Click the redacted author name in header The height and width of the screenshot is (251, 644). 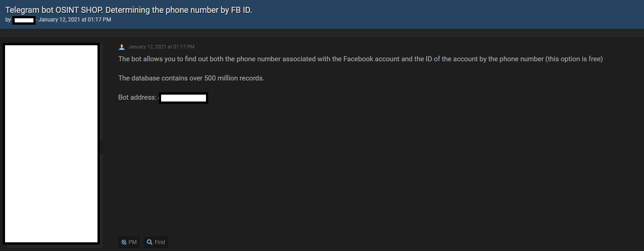24,20
